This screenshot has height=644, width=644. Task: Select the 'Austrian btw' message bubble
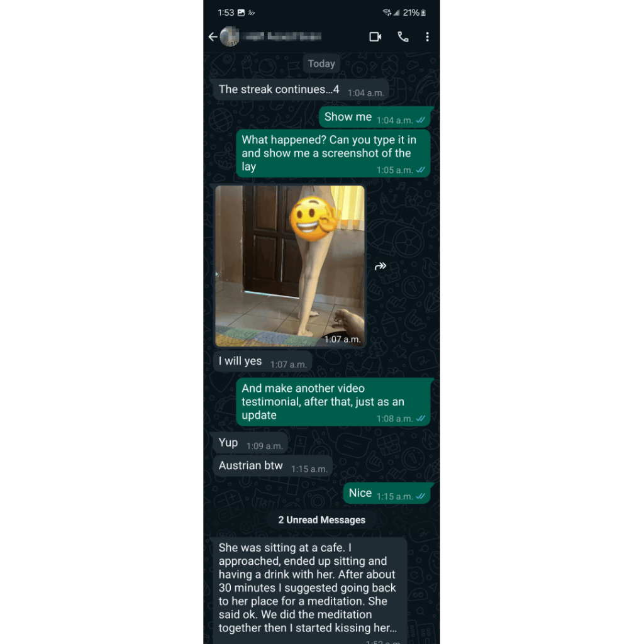(x=272, y=466)
